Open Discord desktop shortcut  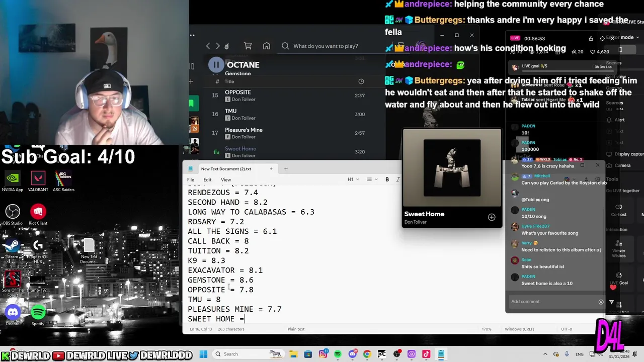point(13,316)
